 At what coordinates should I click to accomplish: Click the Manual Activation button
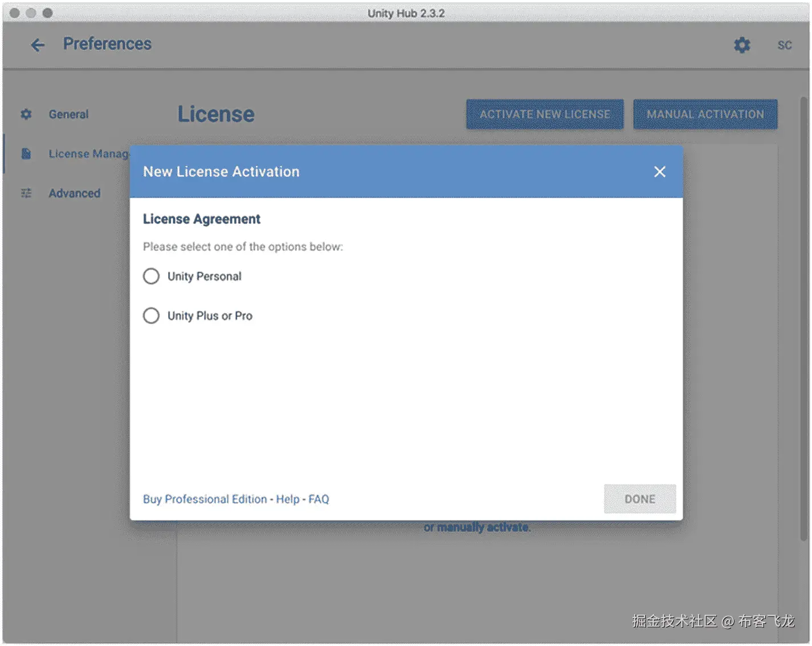click(x=705, y=114)
